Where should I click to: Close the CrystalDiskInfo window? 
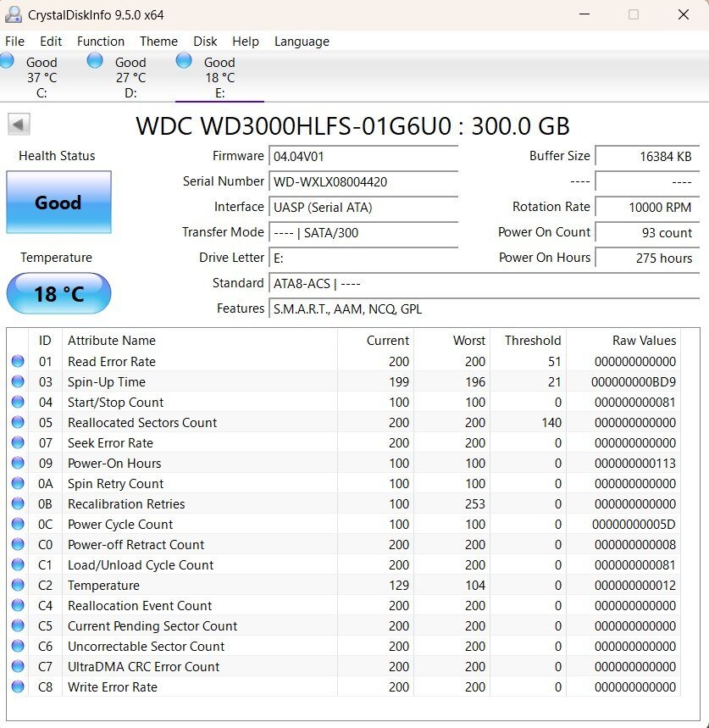click(683, 14)
